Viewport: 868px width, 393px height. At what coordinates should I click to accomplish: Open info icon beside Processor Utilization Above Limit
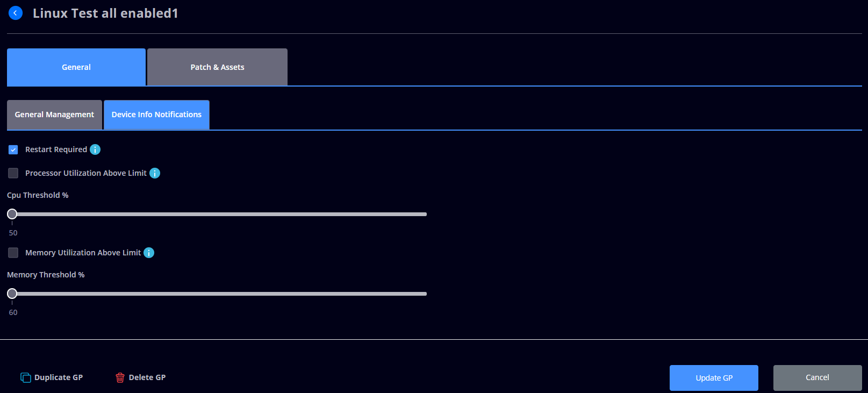pos(155,173)
